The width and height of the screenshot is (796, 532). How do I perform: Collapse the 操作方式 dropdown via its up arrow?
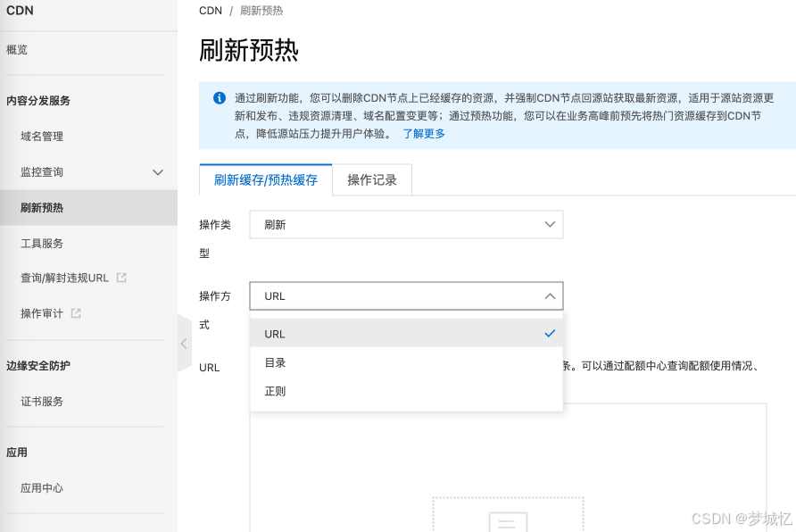pos(551,295)
